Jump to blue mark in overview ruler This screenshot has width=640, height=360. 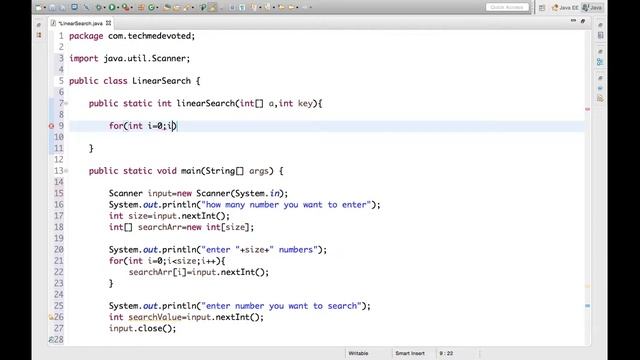587,306
